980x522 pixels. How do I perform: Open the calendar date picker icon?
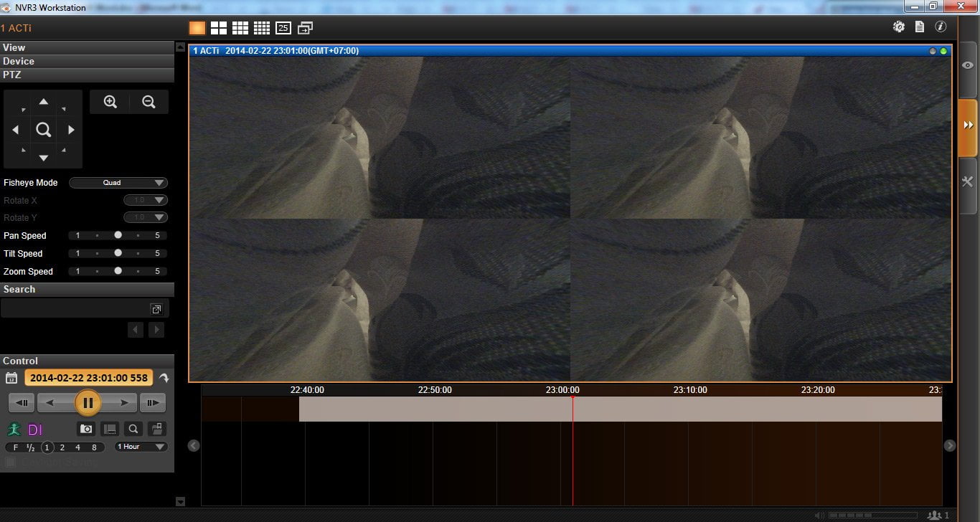[11, 378]
